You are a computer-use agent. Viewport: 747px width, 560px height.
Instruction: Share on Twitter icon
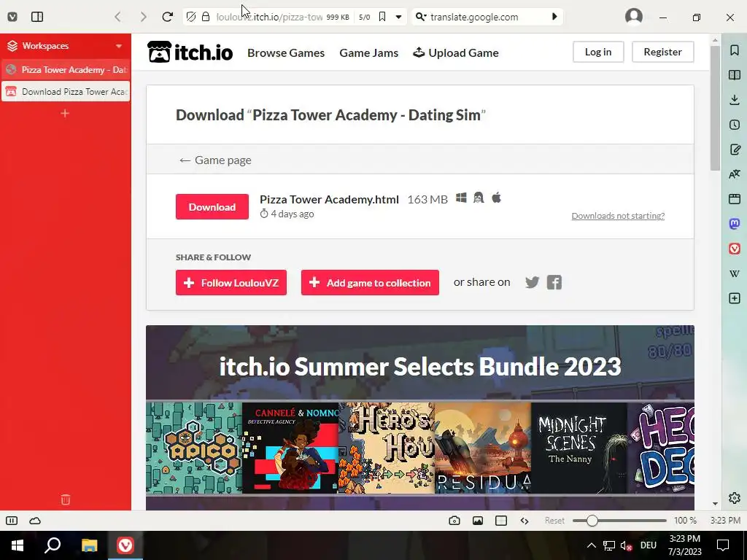[532, 282]
